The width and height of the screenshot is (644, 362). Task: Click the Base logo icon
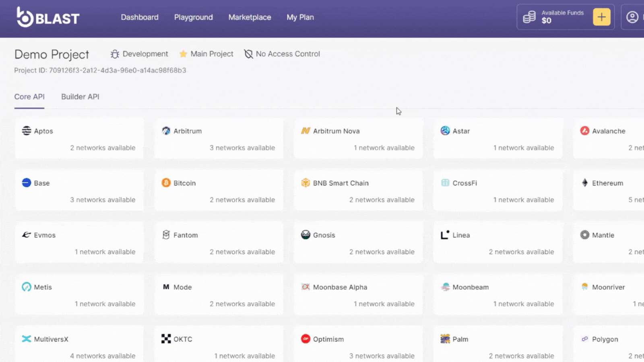pyautogui.click(x=27, y=183)
